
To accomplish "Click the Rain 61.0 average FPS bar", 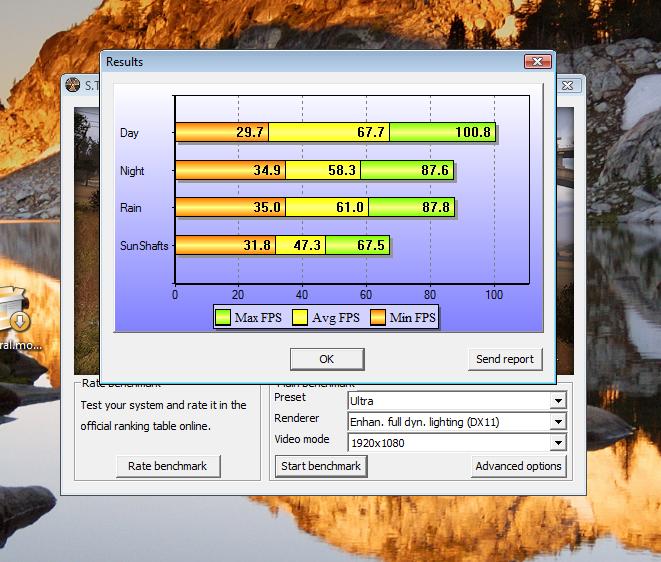I will (327, 207).
